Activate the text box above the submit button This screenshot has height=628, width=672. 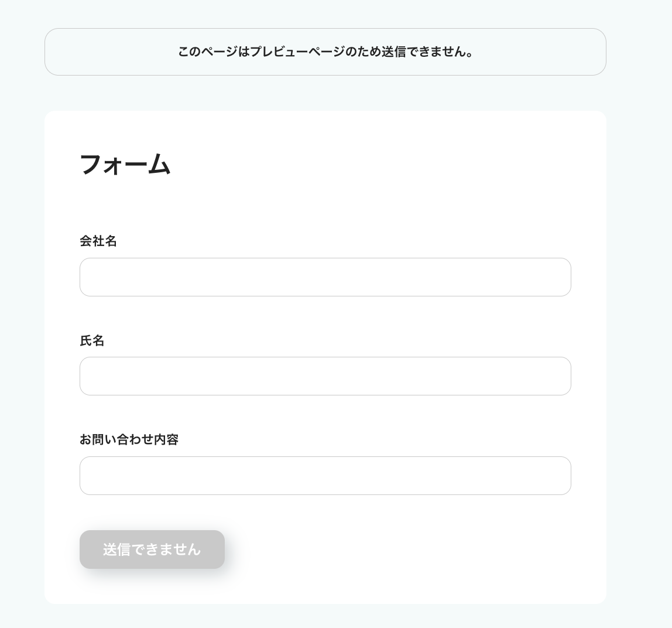tap(325, 476)
